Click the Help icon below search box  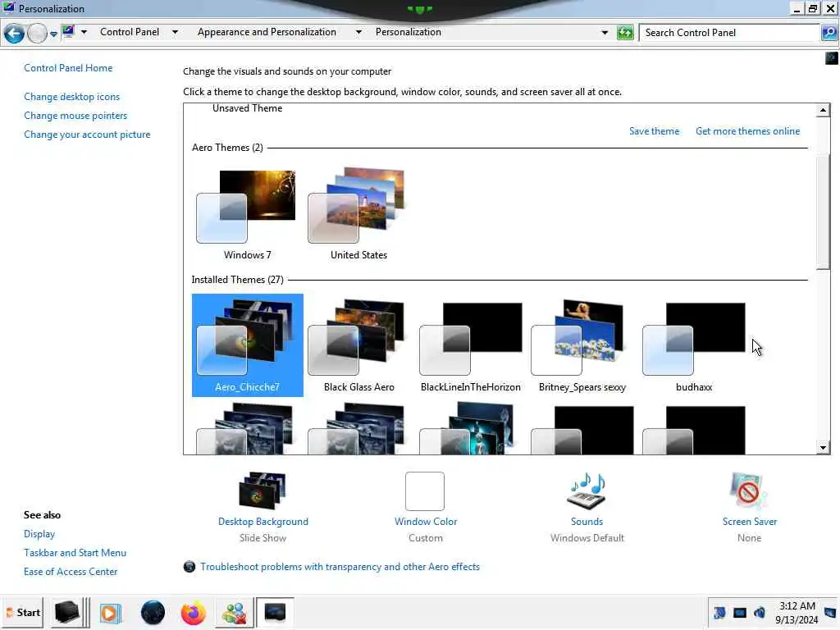point(832,58)
